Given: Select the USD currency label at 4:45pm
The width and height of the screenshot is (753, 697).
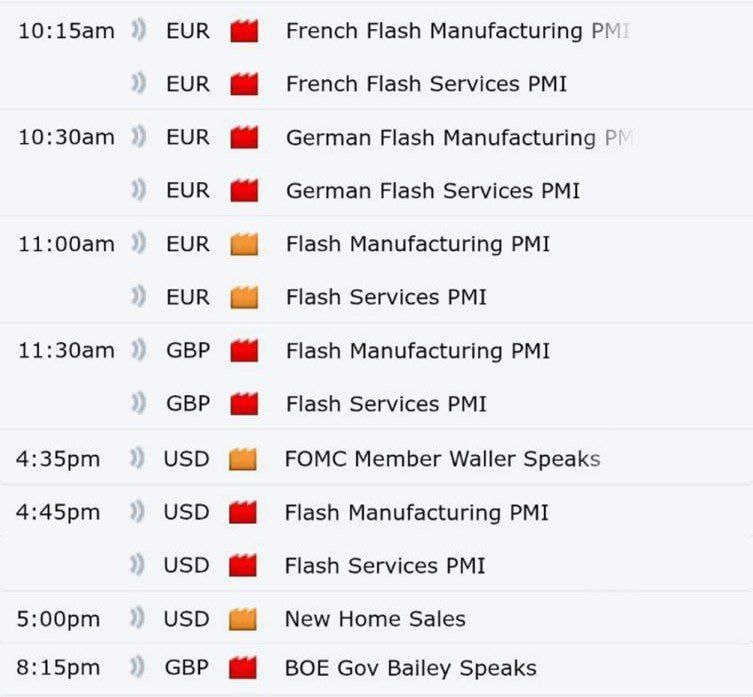Looking at the screenshot, I should click(186, 513).
